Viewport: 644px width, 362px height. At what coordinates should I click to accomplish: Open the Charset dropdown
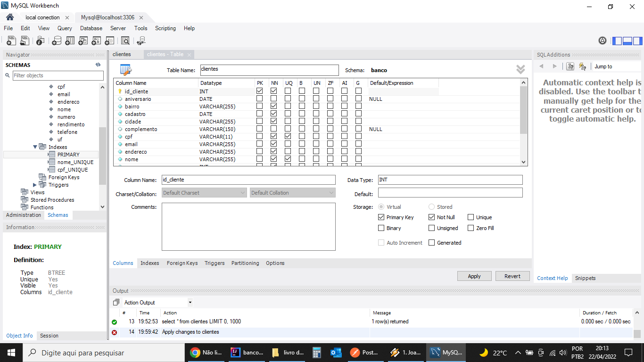point(204,193)
